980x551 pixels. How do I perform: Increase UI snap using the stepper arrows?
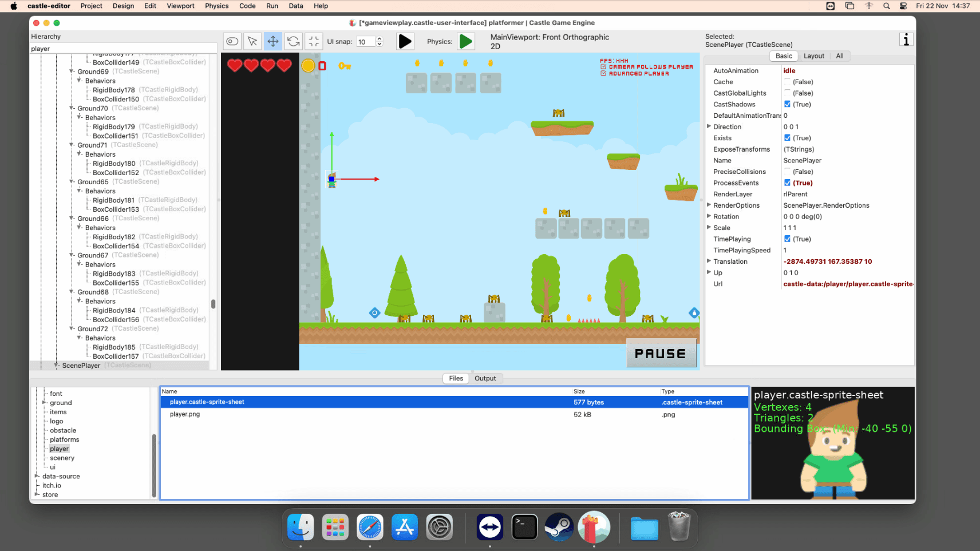coord(379,39)
